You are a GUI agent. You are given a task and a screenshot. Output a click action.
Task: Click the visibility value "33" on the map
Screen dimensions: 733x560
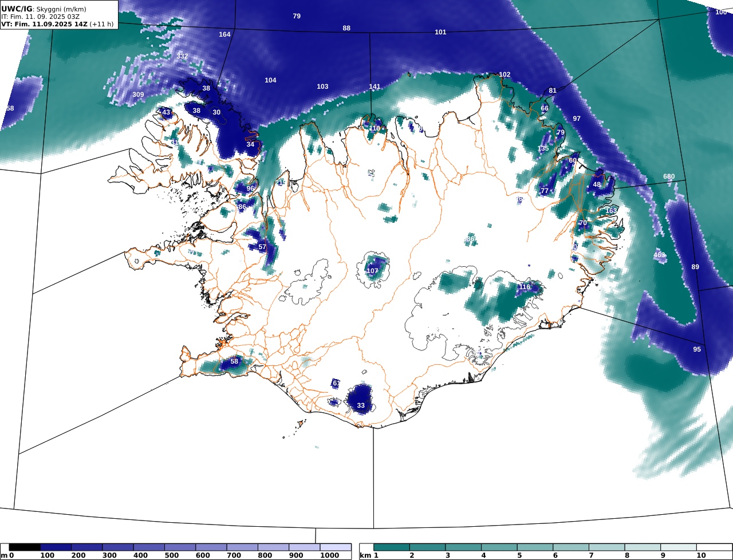361,405
